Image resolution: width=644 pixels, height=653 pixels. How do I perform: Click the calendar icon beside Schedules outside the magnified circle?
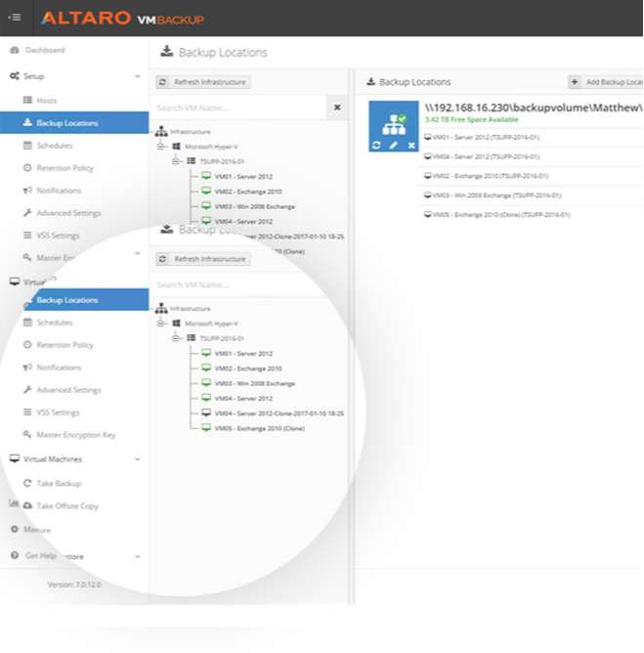pos(27,146)
